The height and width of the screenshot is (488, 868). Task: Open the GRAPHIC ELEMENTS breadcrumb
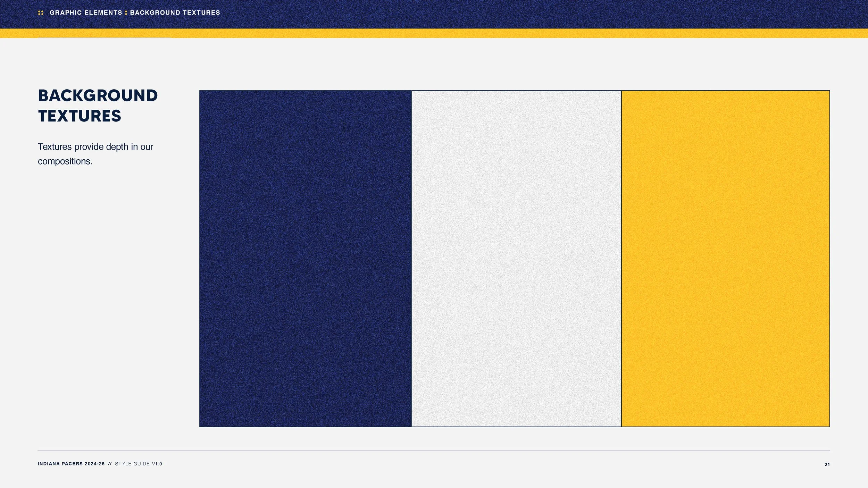click(86, 13)
